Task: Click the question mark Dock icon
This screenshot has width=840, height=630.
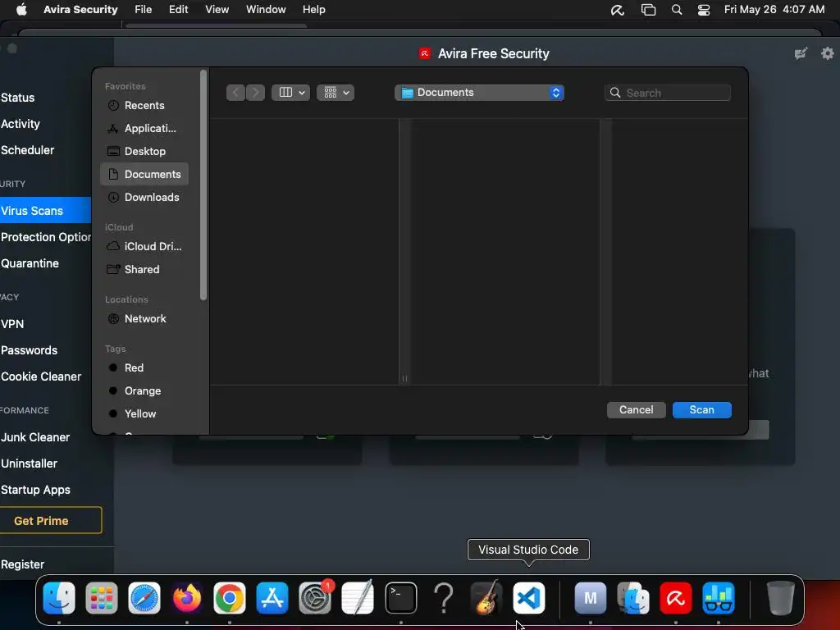Action: coord(444,598)
